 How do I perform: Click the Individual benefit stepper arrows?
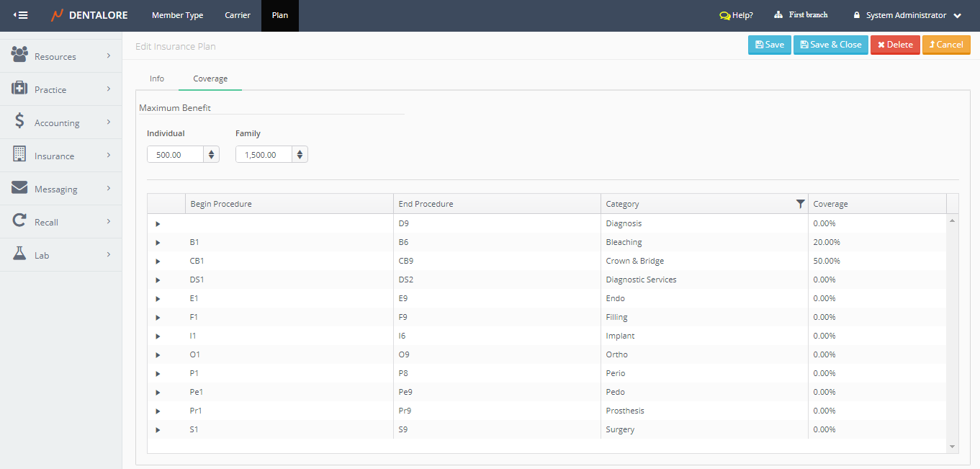[x=211, y=154]
